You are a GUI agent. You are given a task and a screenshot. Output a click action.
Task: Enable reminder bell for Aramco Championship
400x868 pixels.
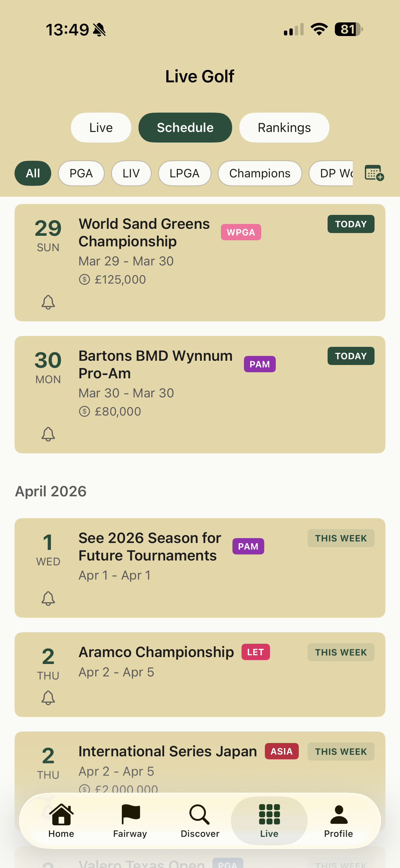[x=48, y=698]
